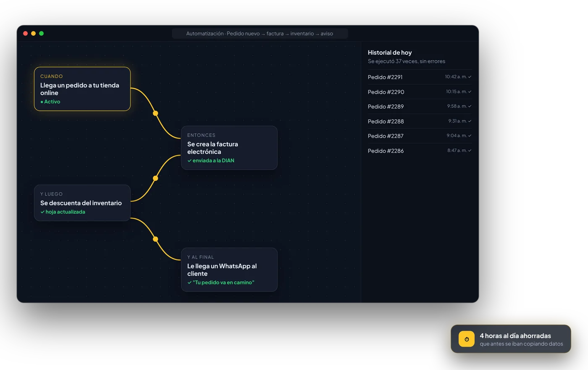The width and height of the screenshot is (588, 370).
Task: Select the connector dot between CUANDO and ENTONCES nodes
Action: [x=155, y=113]
